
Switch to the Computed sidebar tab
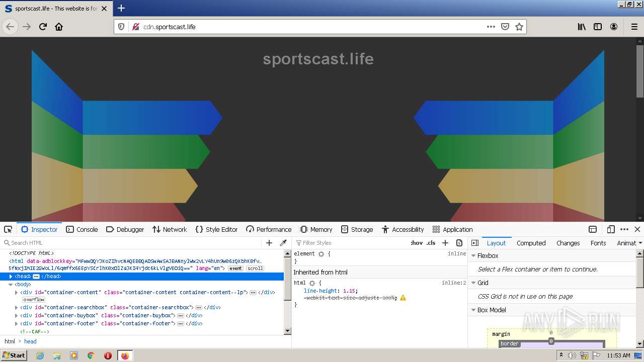click(x=531, y=243)
